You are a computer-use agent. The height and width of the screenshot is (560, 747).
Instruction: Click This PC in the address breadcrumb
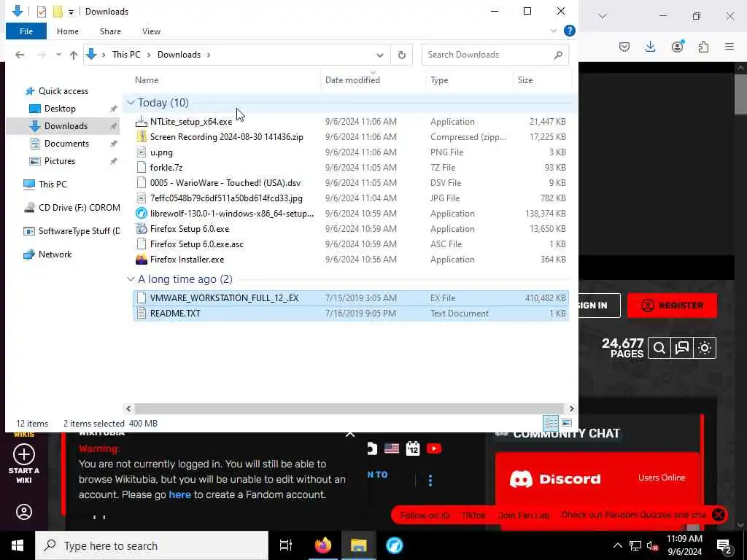tap(126, 55)
